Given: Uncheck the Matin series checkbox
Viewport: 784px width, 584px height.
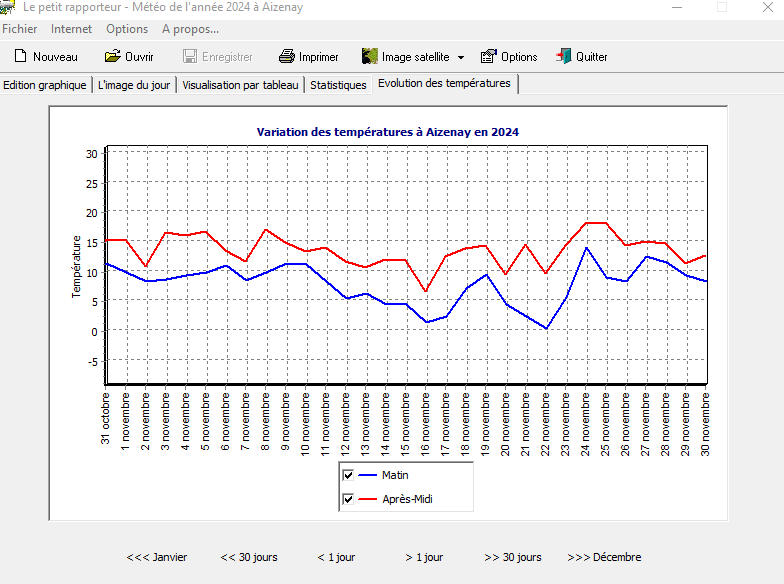Looking at the screenshot, I should tap(348, 475).
